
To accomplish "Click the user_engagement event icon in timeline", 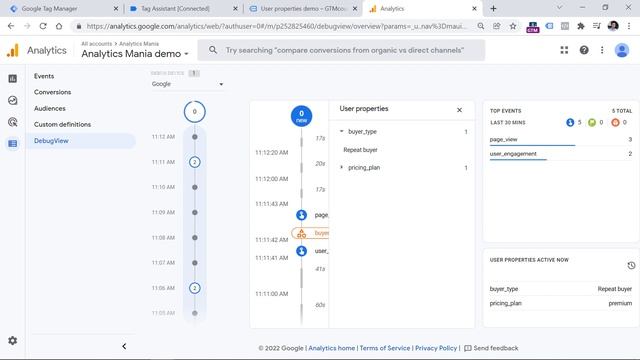I will [x=302, y=251].
